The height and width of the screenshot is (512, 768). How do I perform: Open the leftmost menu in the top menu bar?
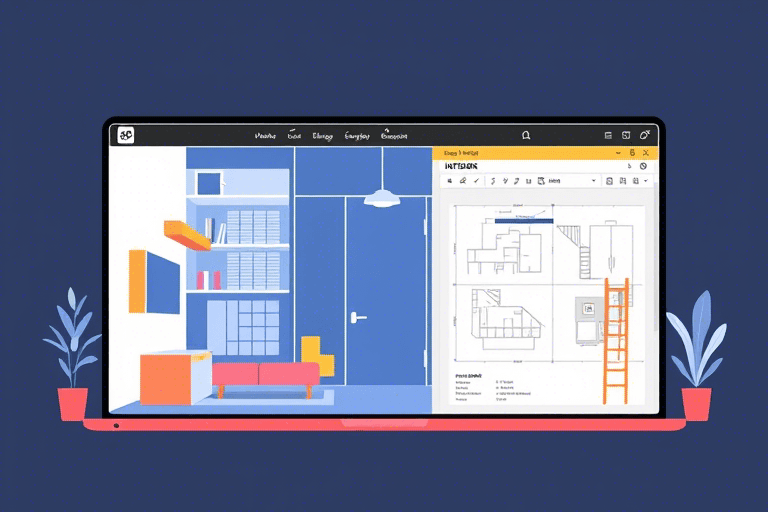265,136
